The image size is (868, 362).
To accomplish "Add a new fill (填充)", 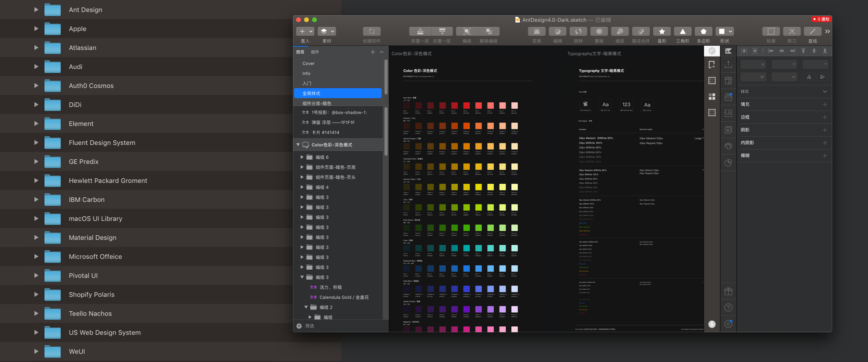I will click(x=825, y=105).
